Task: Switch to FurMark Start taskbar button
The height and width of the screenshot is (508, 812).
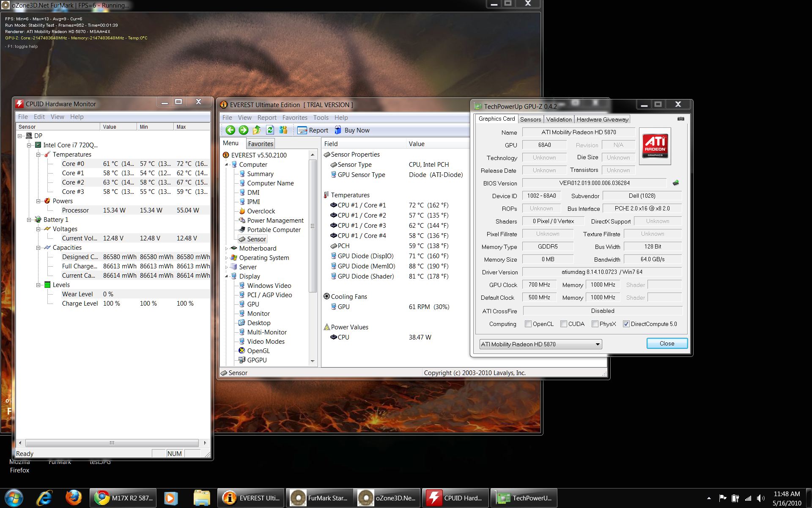Action: 320,498
